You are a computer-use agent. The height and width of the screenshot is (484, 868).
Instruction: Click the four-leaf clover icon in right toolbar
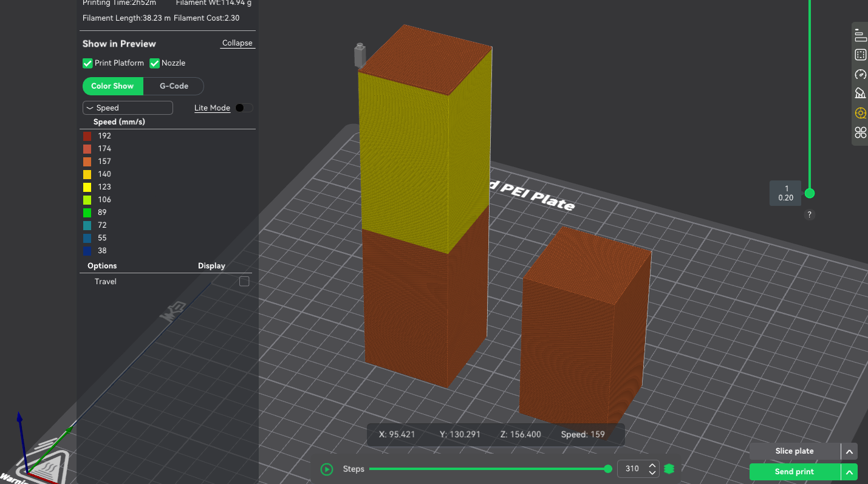(x=860, y=132)
